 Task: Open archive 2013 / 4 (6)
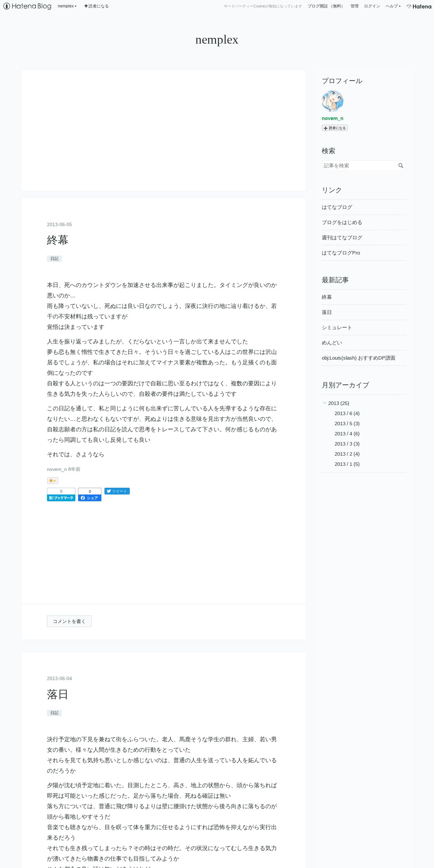click(x=347, y=434)
